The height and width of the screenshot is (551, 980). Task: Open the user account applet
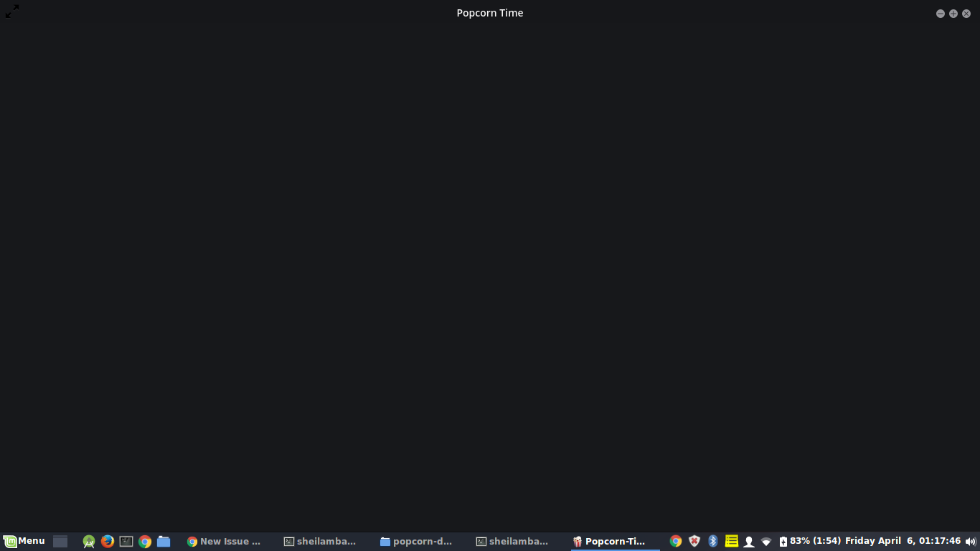pyautogui.click(x=750, y=541)
